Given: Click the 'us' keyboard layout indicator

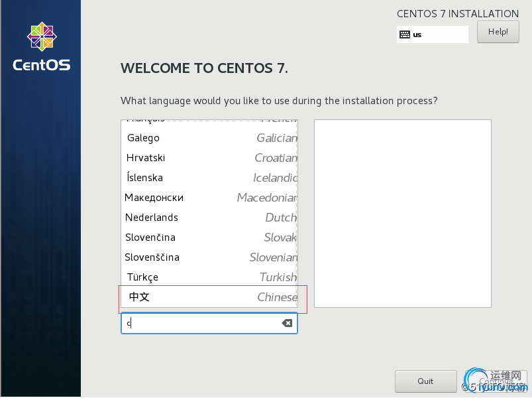Looking at the screenshot, I should (x=432, y=34).
